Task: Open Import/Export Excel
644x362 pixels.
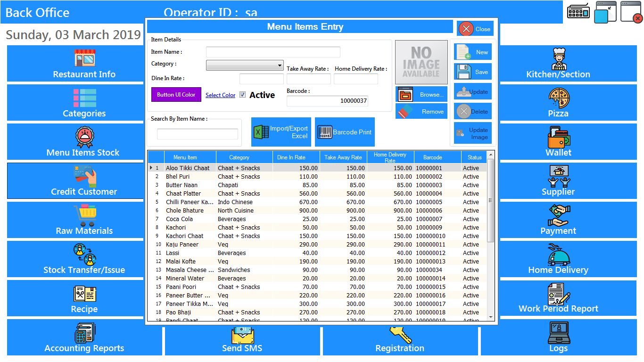Action: click(281, 132)
